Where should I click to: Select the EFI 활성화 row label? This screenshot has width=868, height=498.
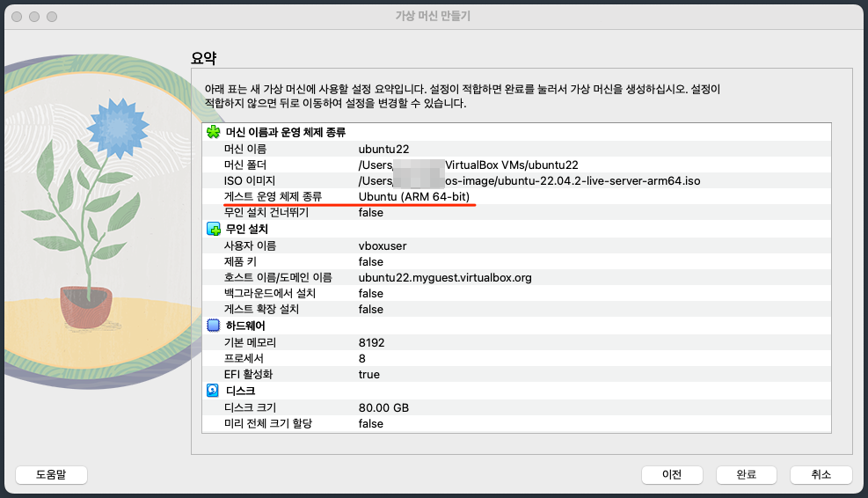(249, 375)
